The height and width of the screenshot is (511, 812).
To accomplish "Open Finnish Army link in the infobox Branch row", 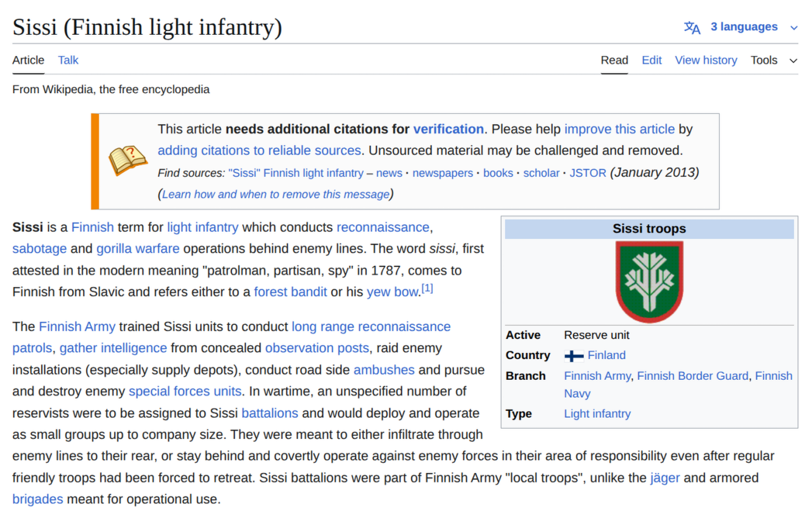I will (597, 376).
